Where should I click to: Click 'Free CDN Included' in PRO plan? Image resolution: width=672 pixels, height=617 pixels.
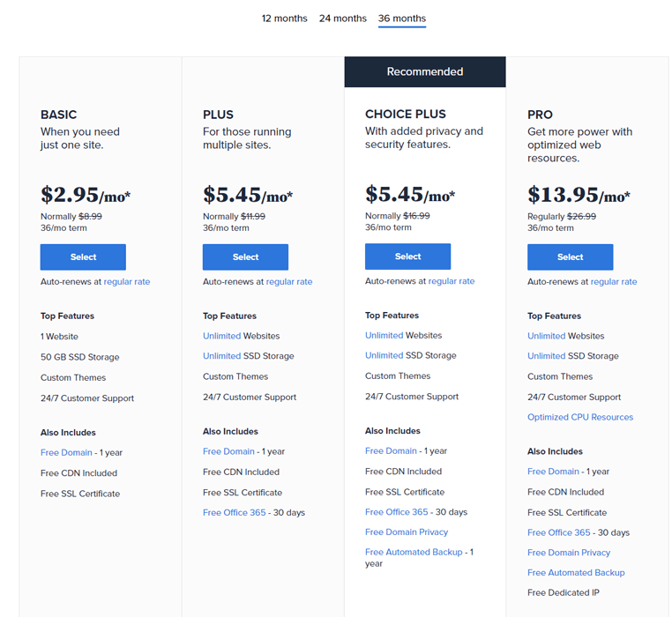(565, 492)
